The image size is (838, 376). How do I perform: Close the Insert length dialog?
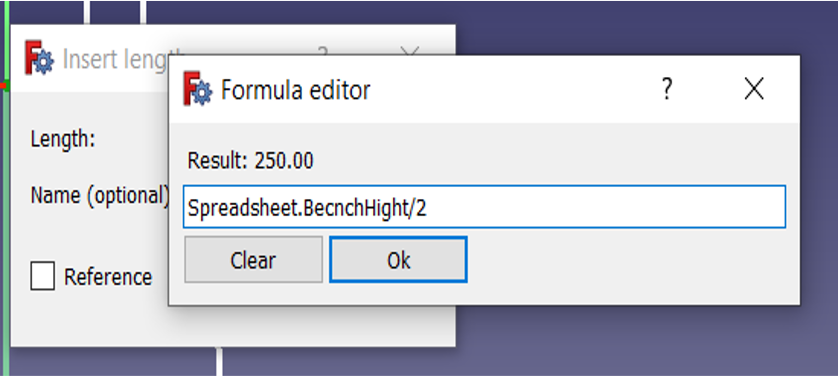point(410,51)
